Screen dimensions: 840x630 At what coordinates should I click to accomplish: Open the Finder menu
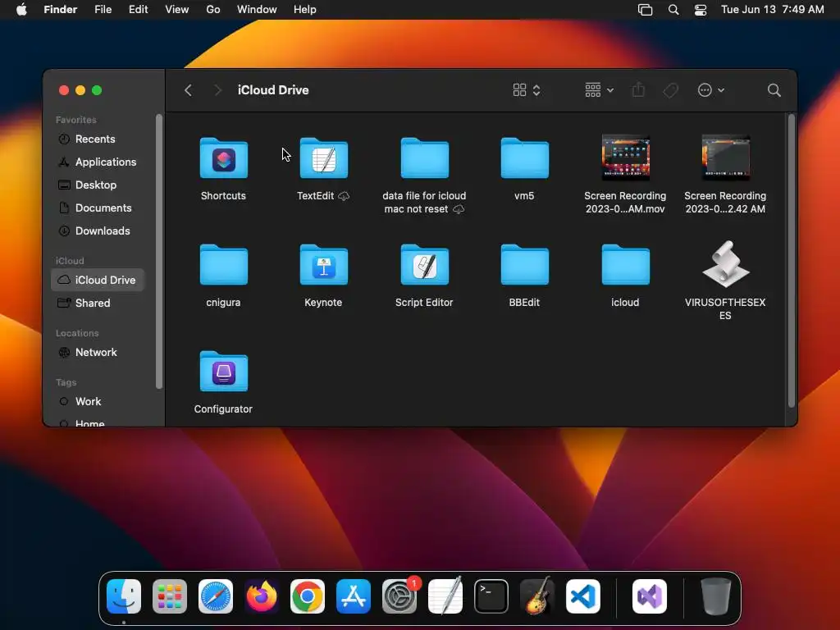pos(60,10)
